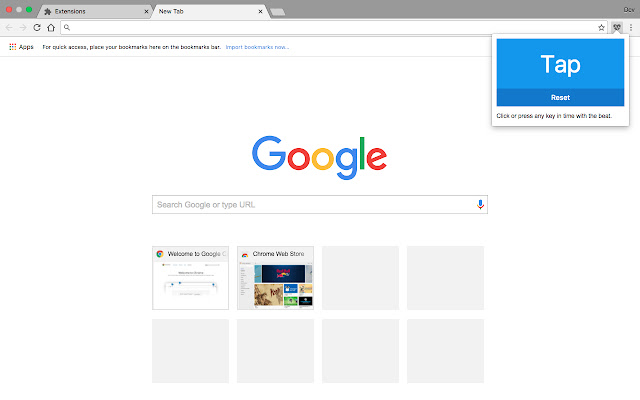Screen dimensions: 640x400
Task: Click the browser back arrow
Action: (x=9, y=27)
